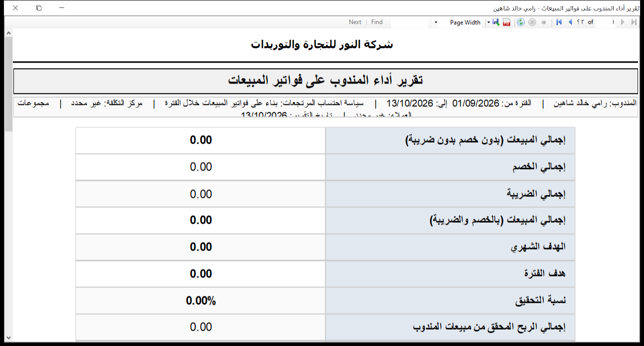Refresh the report with the green arrows icon

pyautogui.click(x=521, y=22)
